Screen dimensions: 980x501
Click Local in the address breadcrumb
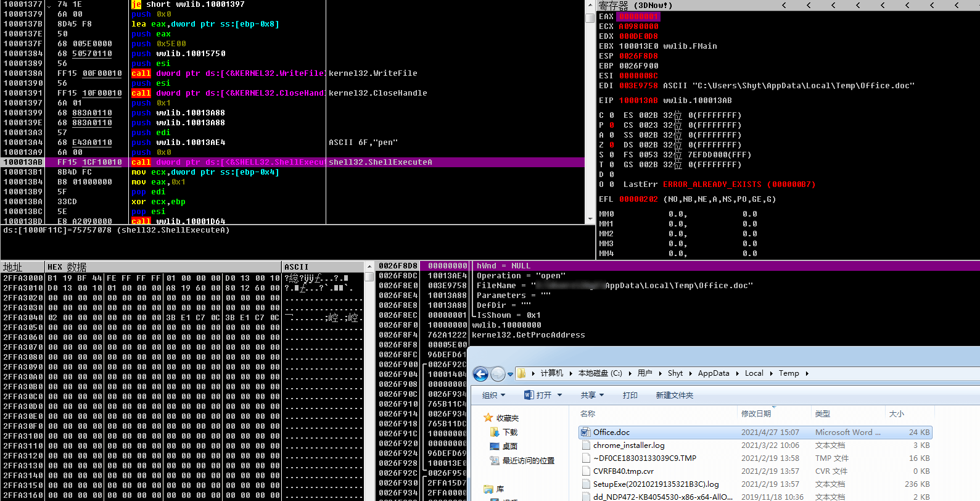[754, 373]
